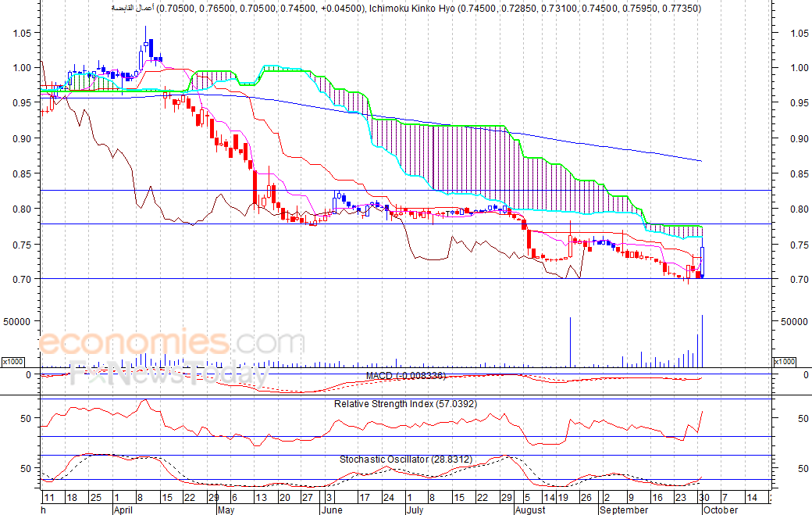Click the July month label
This screenshot has width=812, height=515.
[415, 510]
